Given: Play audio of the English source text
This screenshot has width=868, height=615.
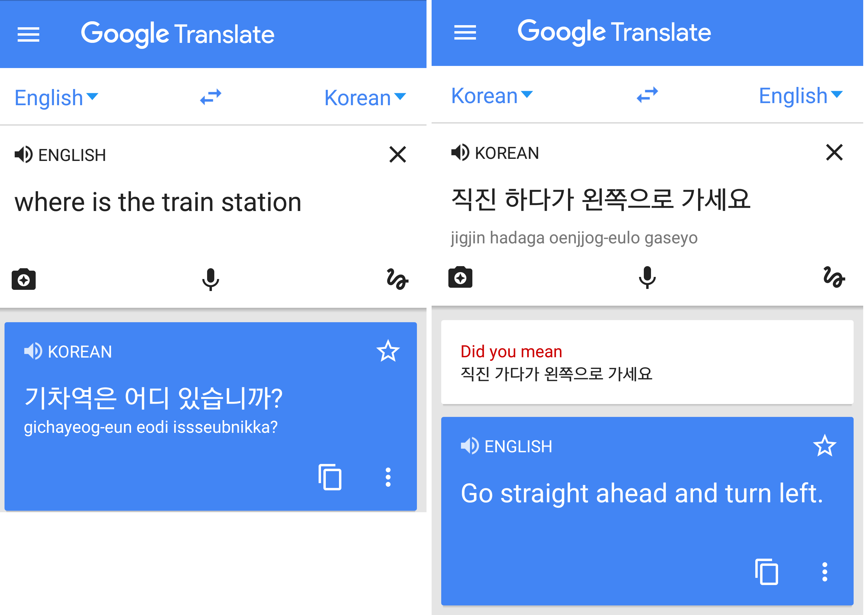Looking at the screenshot, I should [x=23, y=155].
